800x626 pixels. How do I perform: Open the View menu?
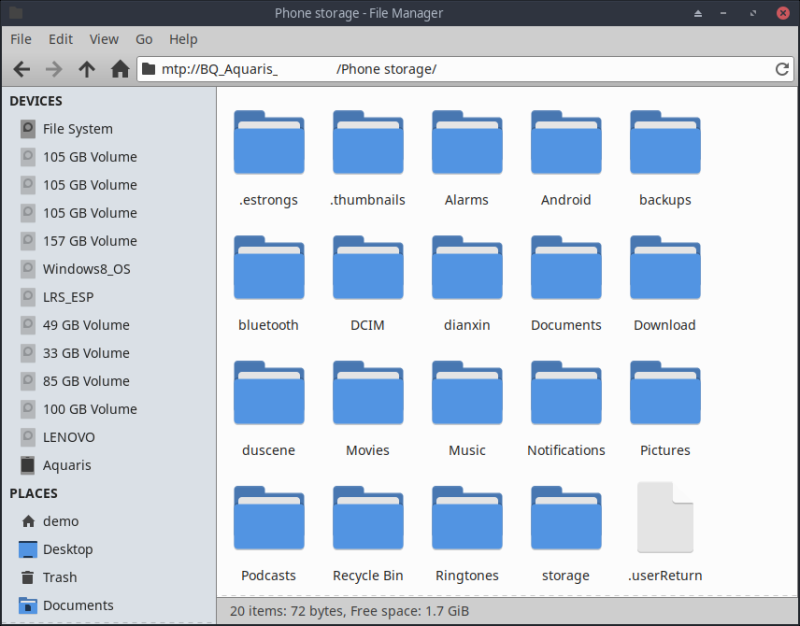104,39
